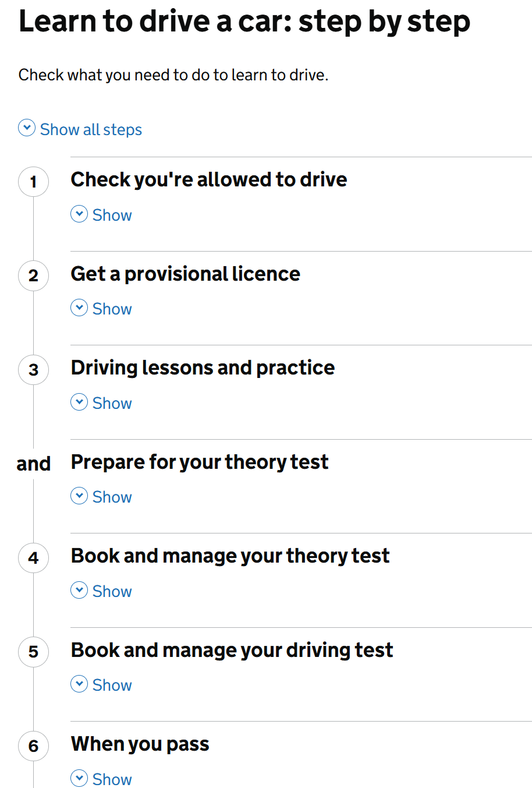Toggle Show under Check you're allowed to drive
Image resolution: width=532 pixels, height=788 pixels.
(112, 215)
